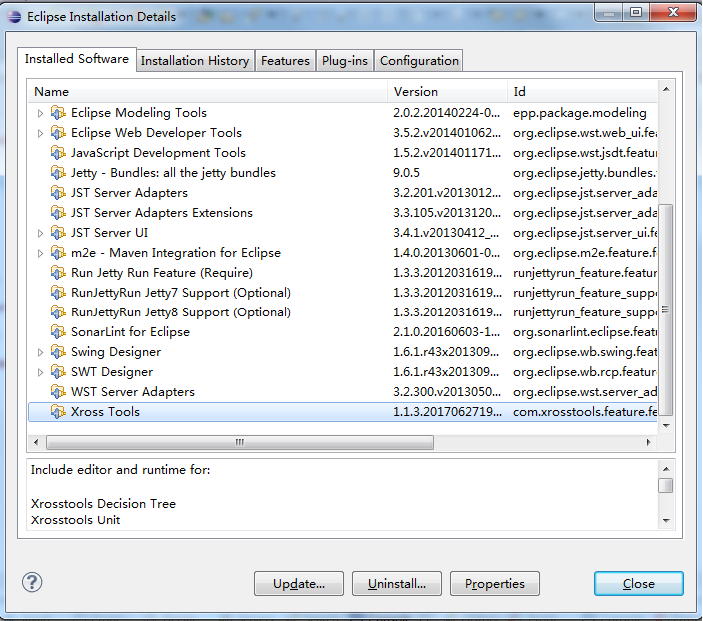Screen dimensions: 703x621
Task: Select the JavaScript Development Tools row
Action: click(x=343, y=152)
